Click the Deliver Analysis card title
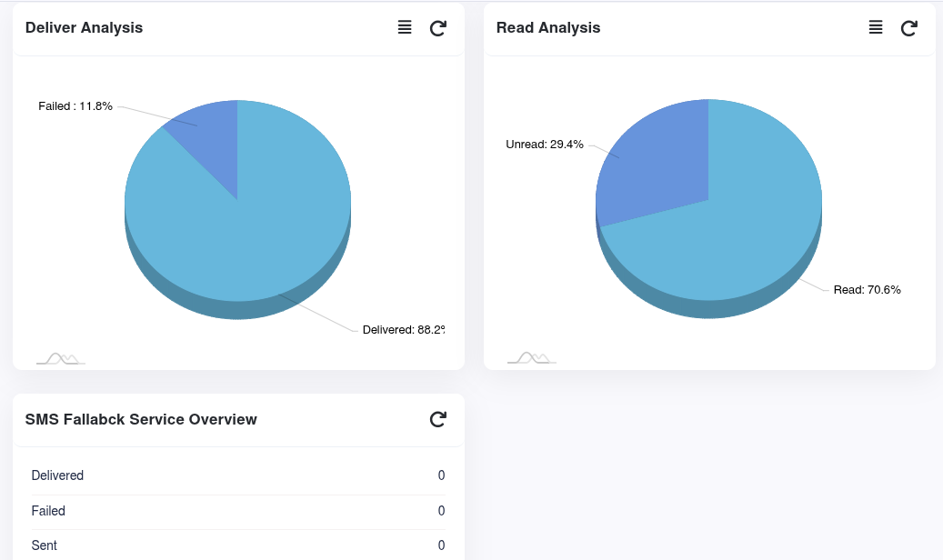The width and height of the screenshot is (943, 560). tap(85, 27)
